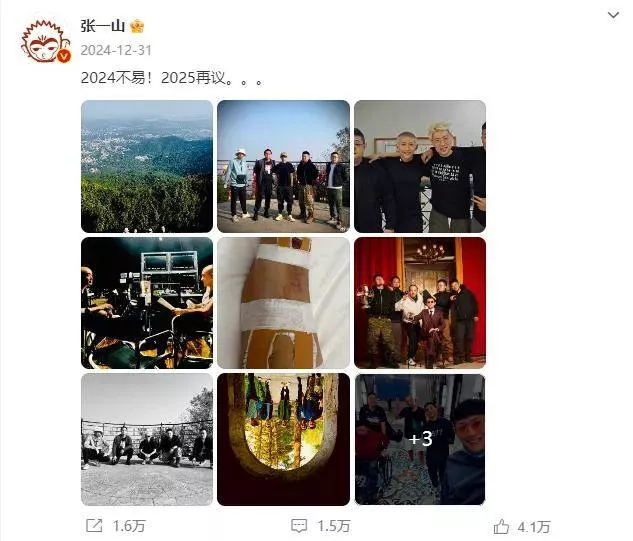The height and width of the screenshot is (541, 633).
Task: Open the black-and-white squatting group photo
Action: tap(147, 439)
